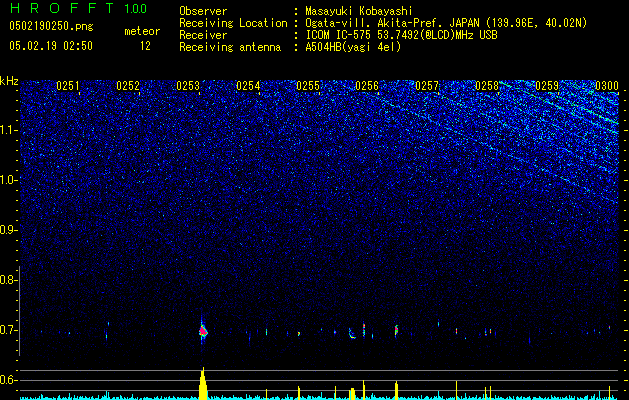Click version number 1.0.0
The height and width of the screenshot is (400, 629).
pyautogui.click(x=136, y=9)
